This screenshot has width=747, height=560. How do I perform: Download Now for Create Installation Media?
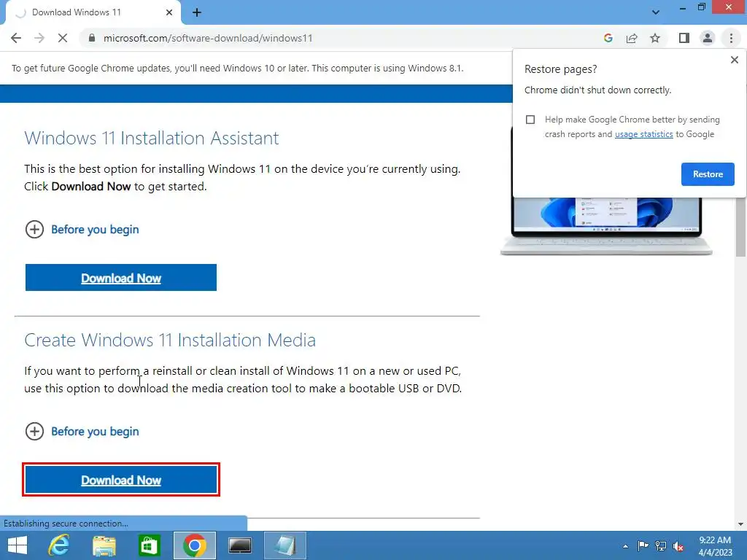121,480
